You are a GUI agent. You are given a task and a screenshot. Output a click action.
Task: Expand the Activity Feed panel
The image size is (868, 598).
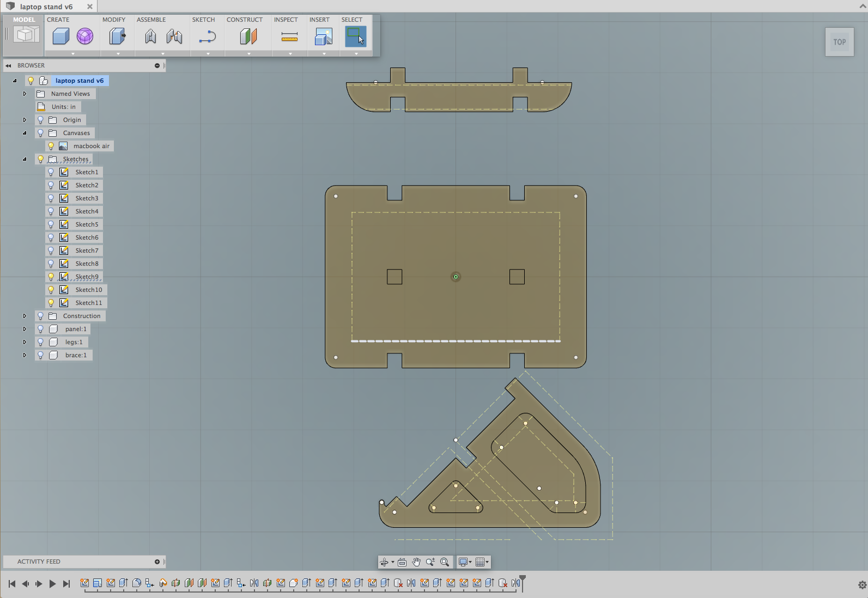(x=157, y=562)
